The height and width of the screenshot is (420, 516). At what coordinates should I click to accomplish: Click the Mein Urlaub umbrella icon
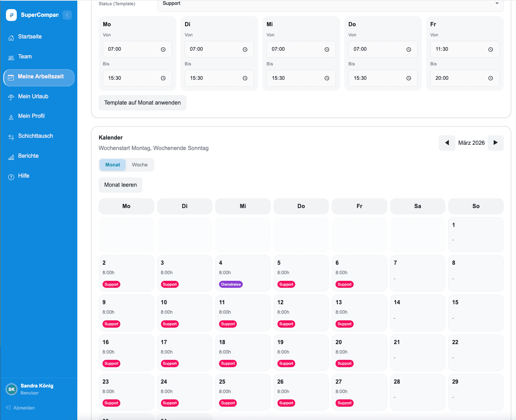click(x=11, y=97)
